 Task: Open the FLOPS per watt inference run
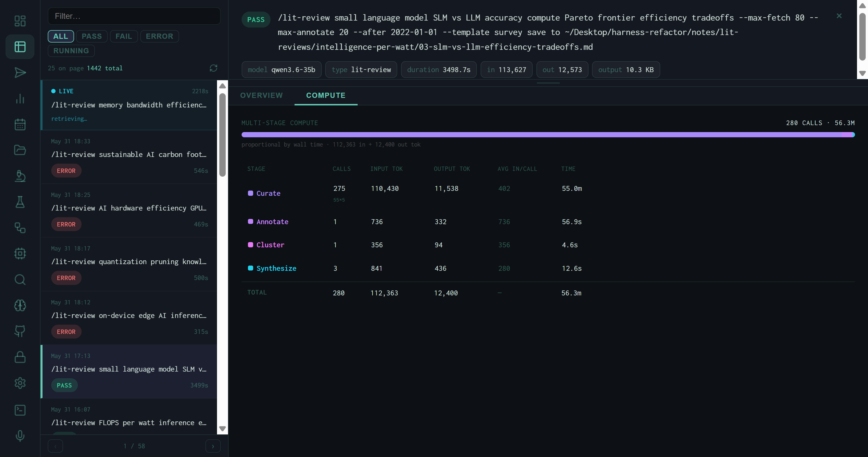tap(129, 416)
